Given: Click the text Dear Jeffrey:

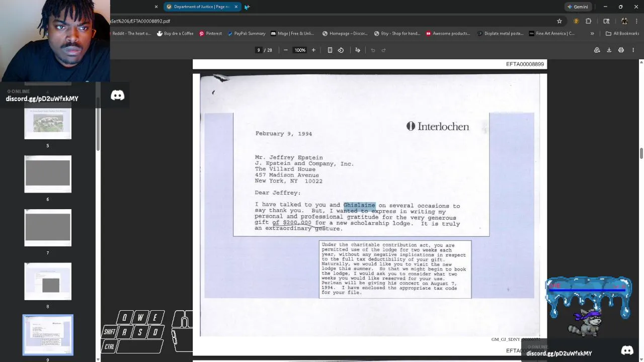Looking at the screenshot, I should tap(277, 193).
